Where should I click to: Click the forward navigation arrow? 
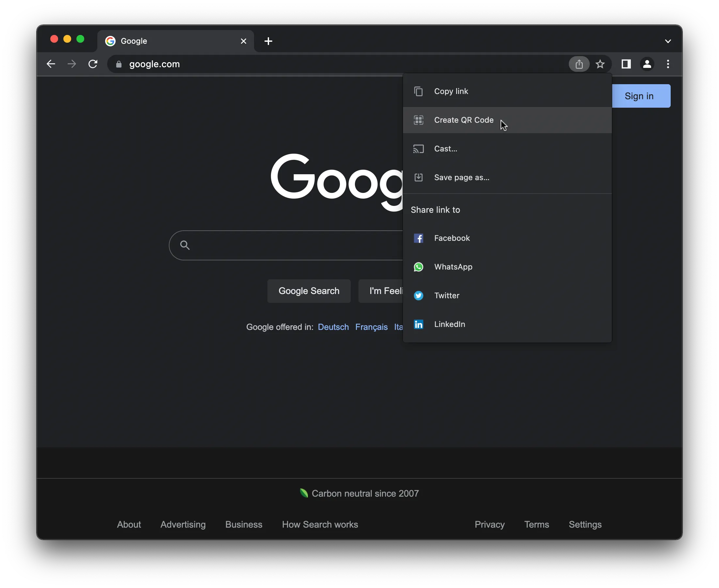[x=72, y=64]
